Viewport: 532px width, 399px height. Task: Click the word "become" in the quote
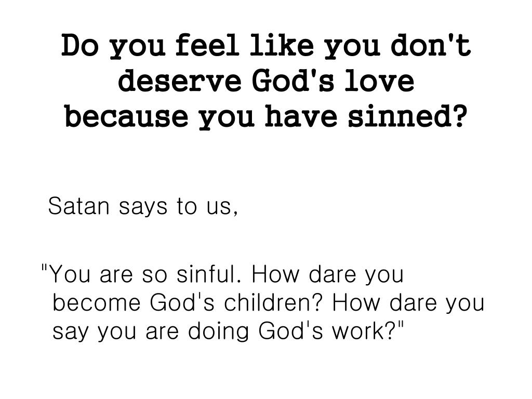click(x=97, y=302)
